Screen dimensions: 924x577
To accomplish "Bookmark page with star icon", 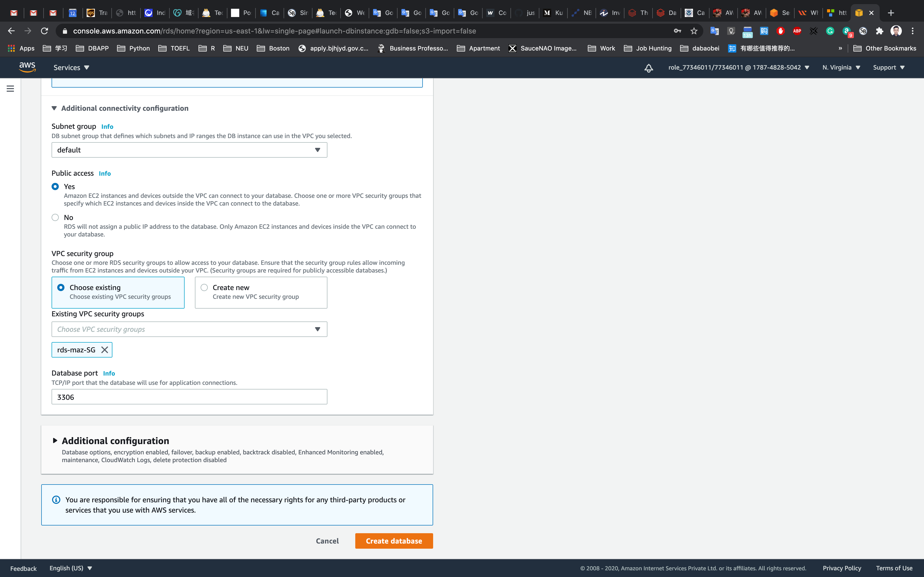I will pos(694,31).
